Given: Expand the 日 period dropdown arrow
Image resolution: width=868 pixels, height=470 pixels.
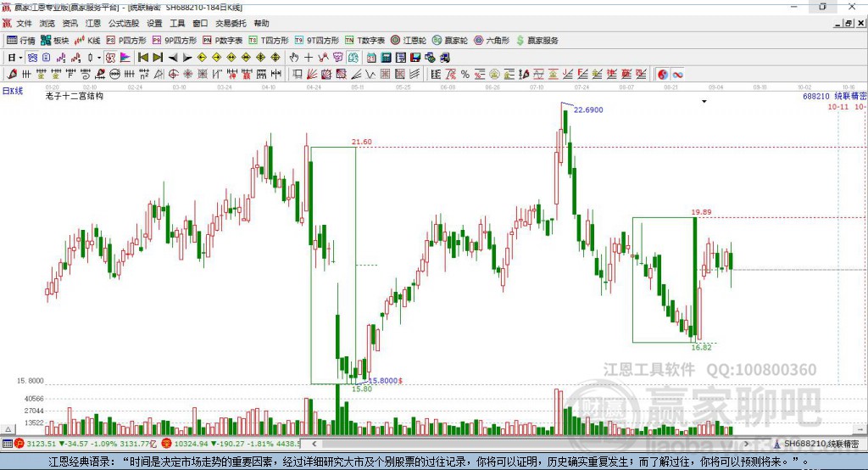Looking at the screenshot, I should click(20, 58).
